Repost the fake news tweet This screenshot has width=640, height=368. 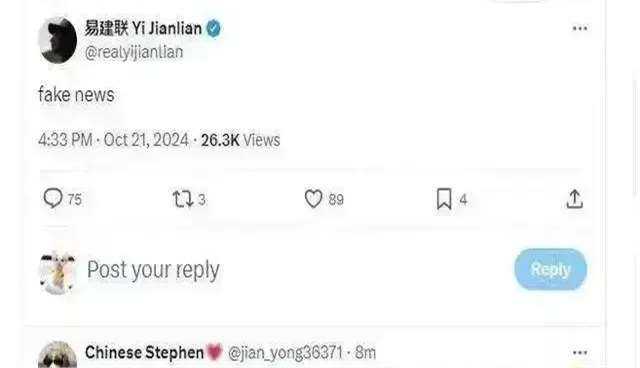182,199
